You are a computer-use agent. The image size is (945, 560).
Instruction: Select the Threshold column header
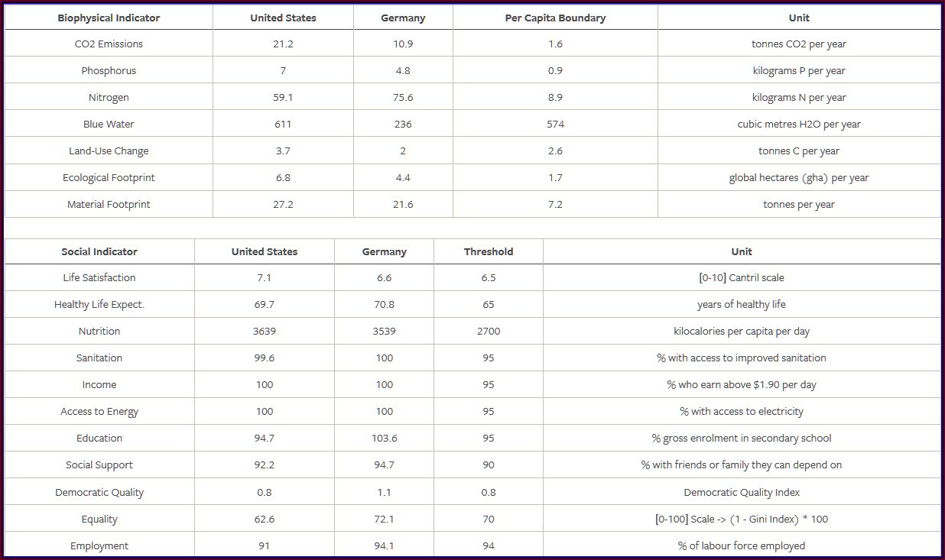pos(489,251)
